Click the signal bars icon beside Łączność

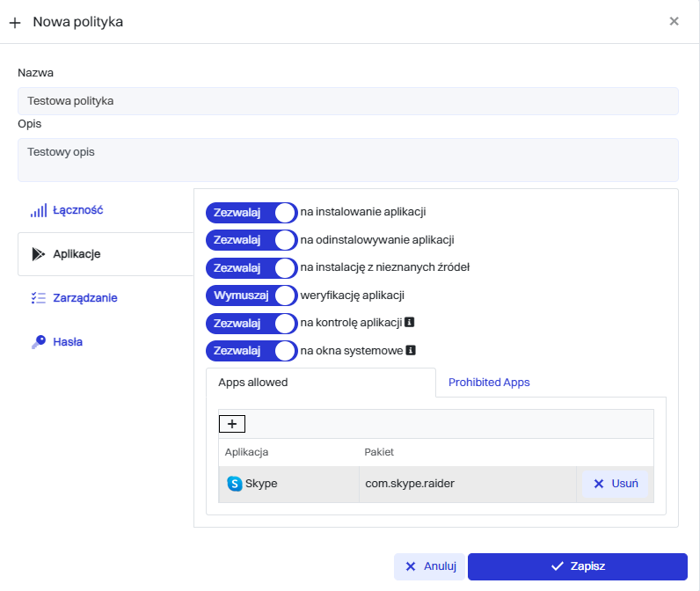(38, 211)
